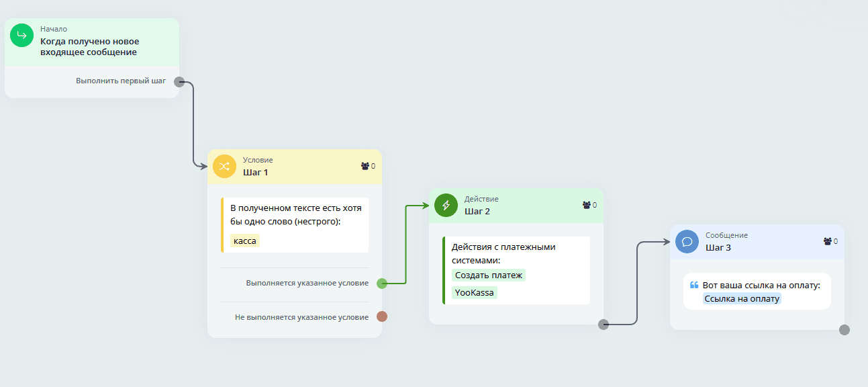Click the Шаг 3 gray output connector
This screenshot has height=387, width=868.
tap(845, 330)
